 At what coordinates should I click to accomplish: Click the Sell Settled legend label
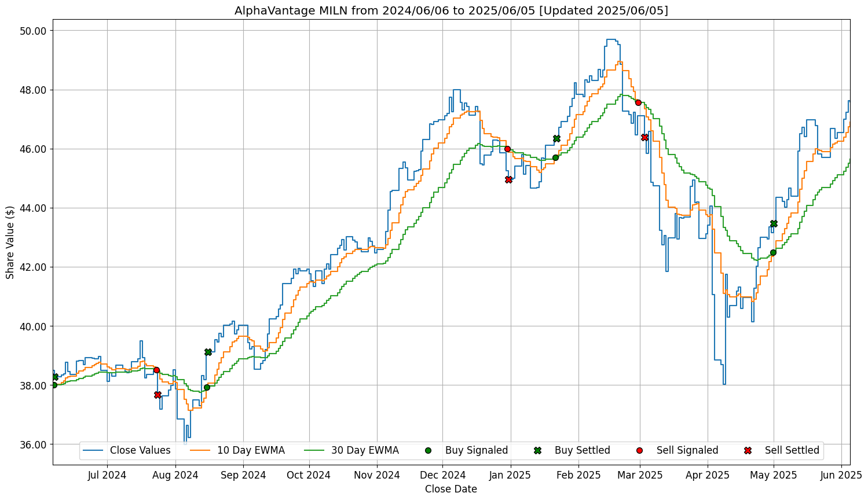point(792,450)
